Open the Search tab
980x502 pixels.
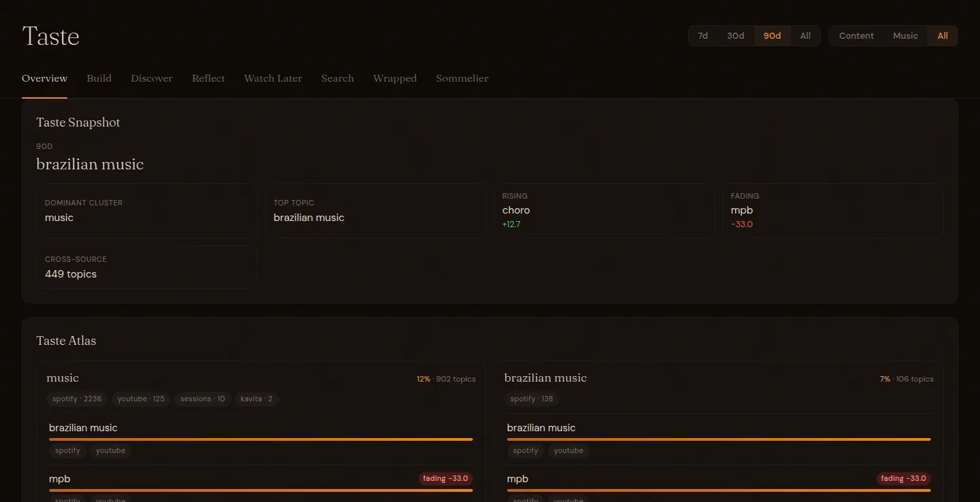(338, 78)
